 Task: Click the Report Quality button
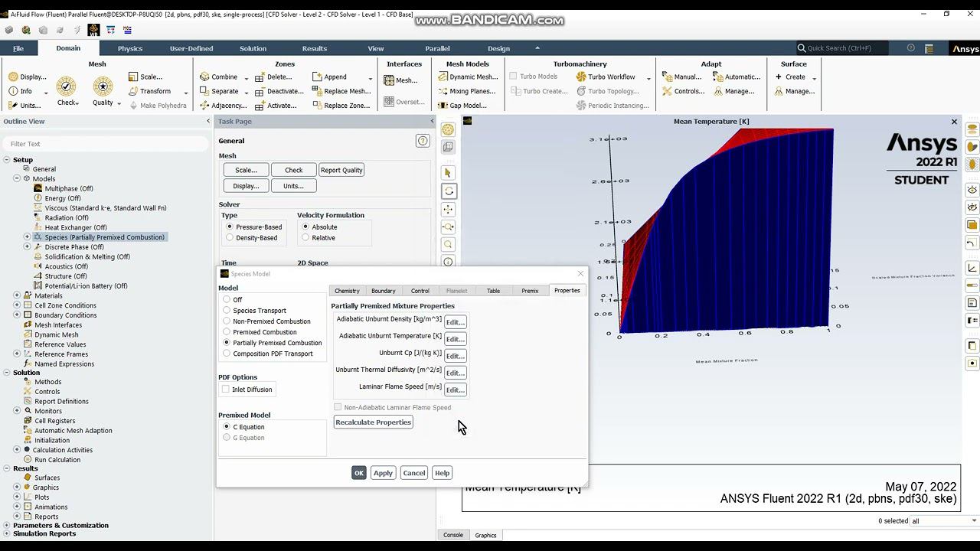pos(341,170)
